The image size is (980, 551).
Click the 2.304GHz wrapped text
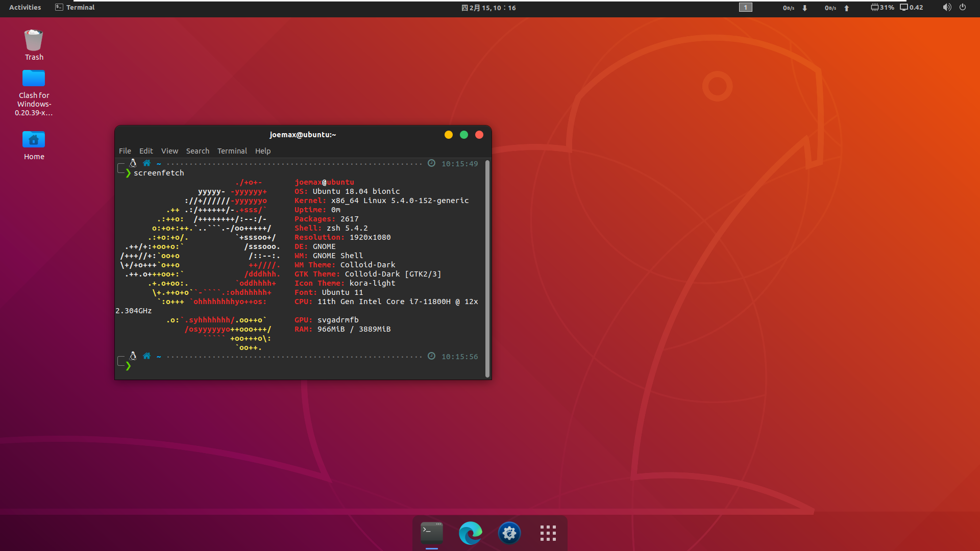pyautogui.click(x=134, y=311)
